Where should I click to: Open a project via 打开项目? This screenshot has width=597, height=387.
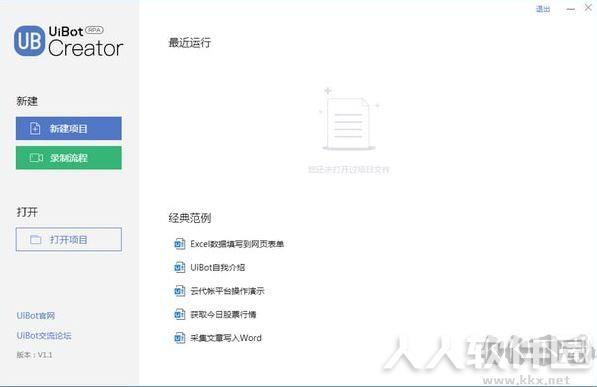coord(69,240)
